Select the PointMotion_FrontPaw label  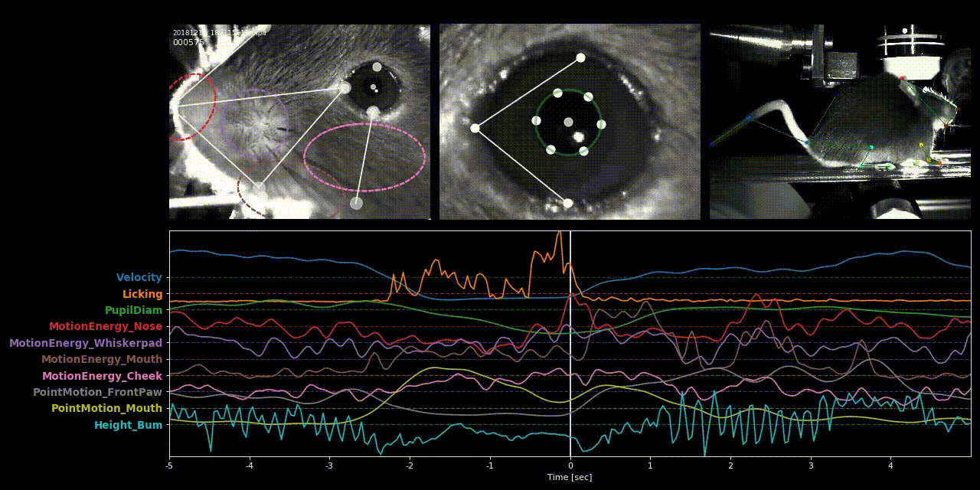coord(98,392)
